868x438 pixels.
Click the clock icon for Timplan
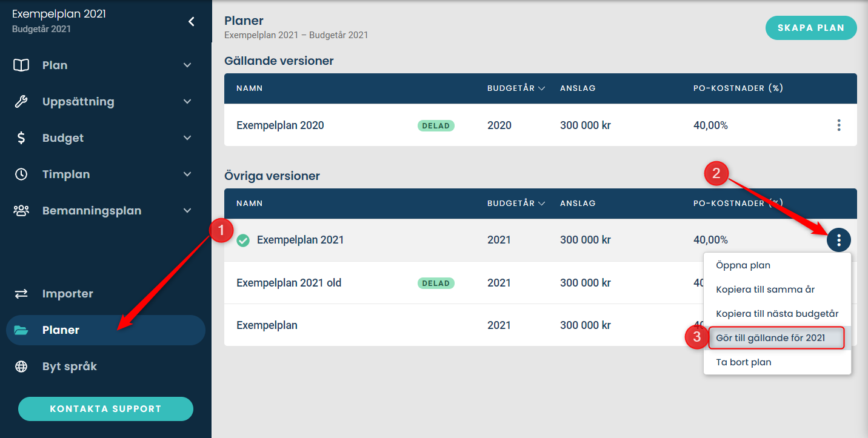click(21, 174)
